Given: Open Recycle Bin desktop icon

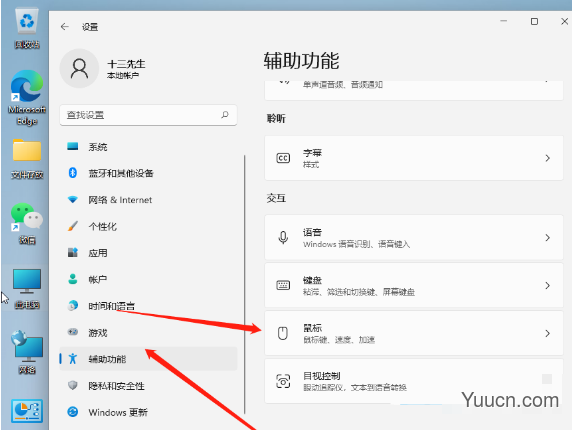Looking at the screenshot, I should [x=27, y=28].
